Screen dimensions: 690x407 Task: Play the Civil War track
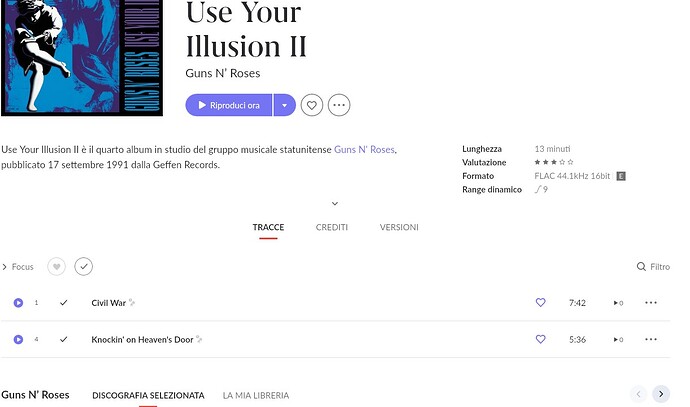(x=18, y=303)
